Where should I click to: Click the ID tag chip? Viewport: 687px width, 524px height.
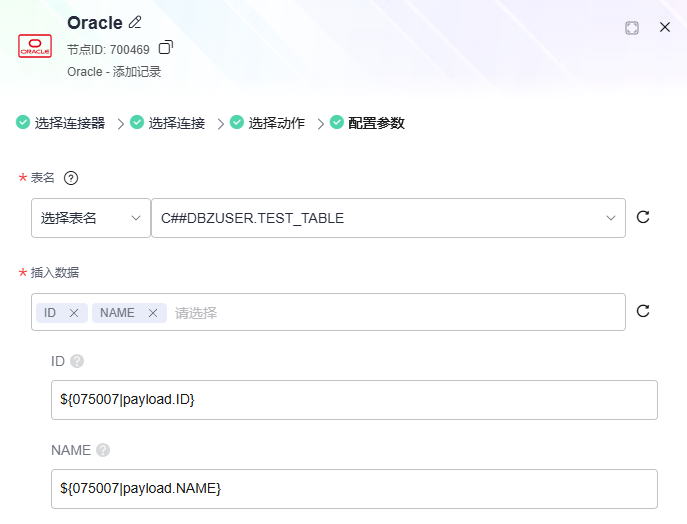point(62,313)
